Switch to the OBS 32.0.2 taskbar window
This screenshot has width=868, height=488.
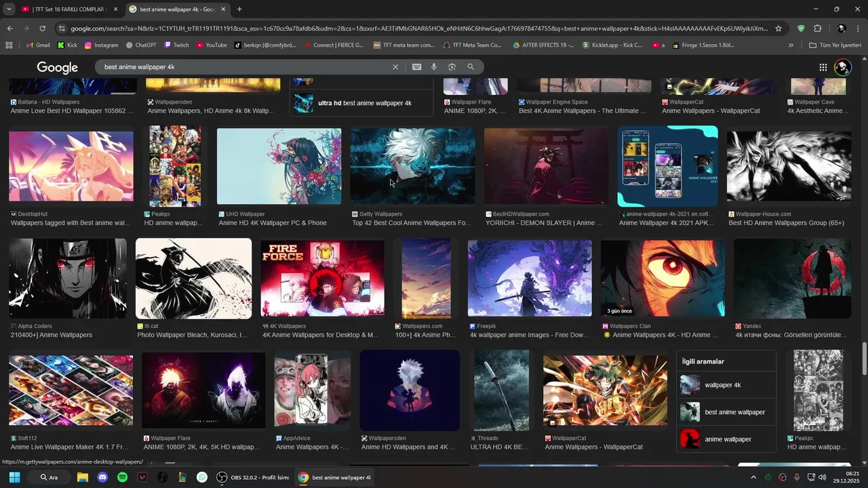point(253,477)
